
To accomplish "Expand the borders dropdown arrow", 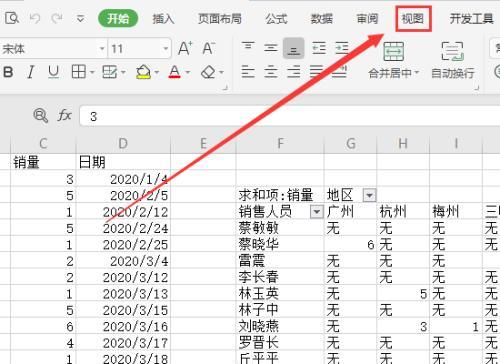I will click(x=92, y=72).
